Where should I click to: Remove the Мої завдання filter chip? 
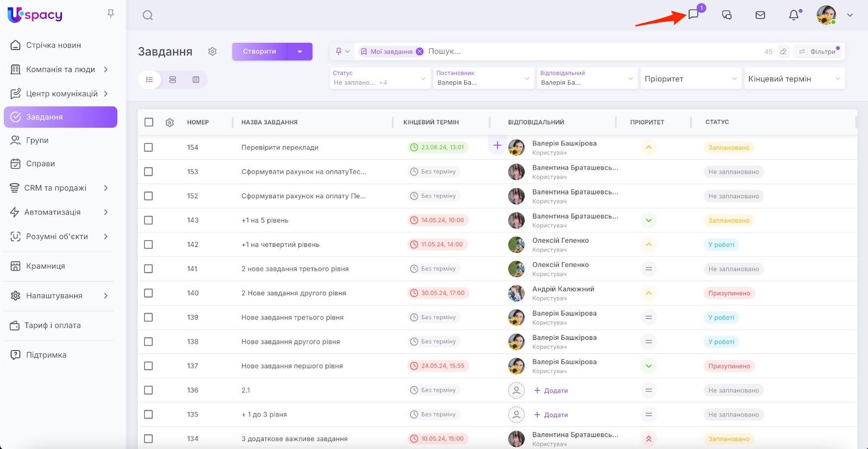tap(419, 52)
